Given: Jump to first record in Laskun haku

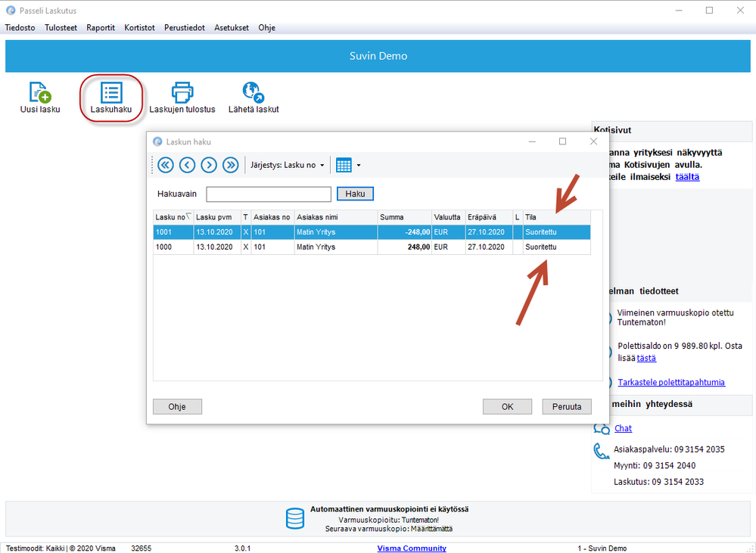Looking at the screenshot, I should (166, 165).
